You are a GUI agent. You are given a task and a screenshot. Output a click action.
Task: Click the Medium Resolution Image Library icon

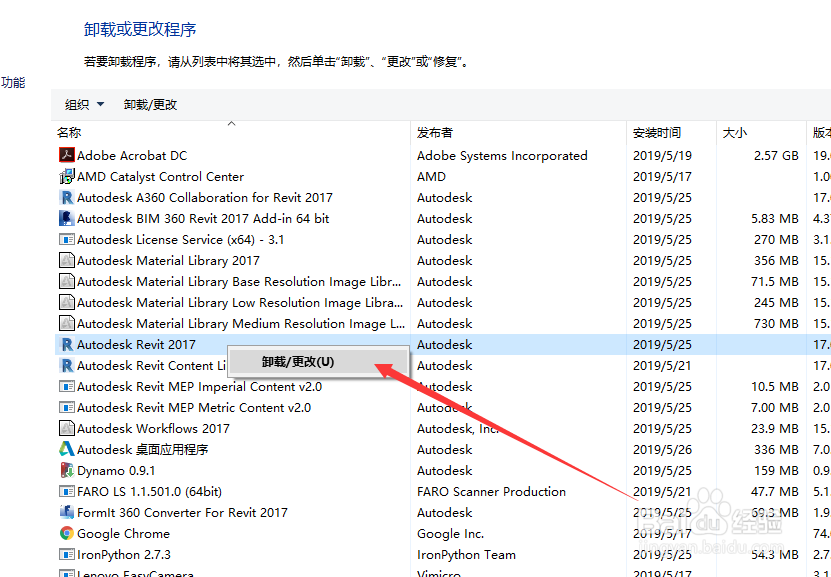(66, 324)
